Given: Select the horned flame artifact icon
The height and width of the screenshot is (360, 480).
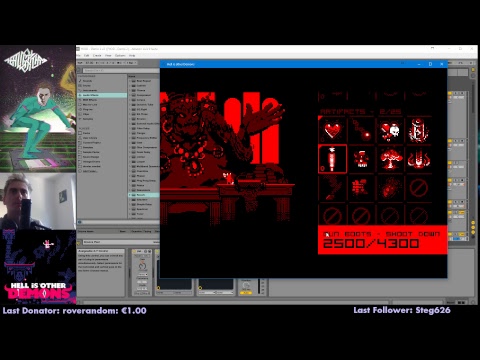Looking at the screenshot, I should (x=419, y=159).
